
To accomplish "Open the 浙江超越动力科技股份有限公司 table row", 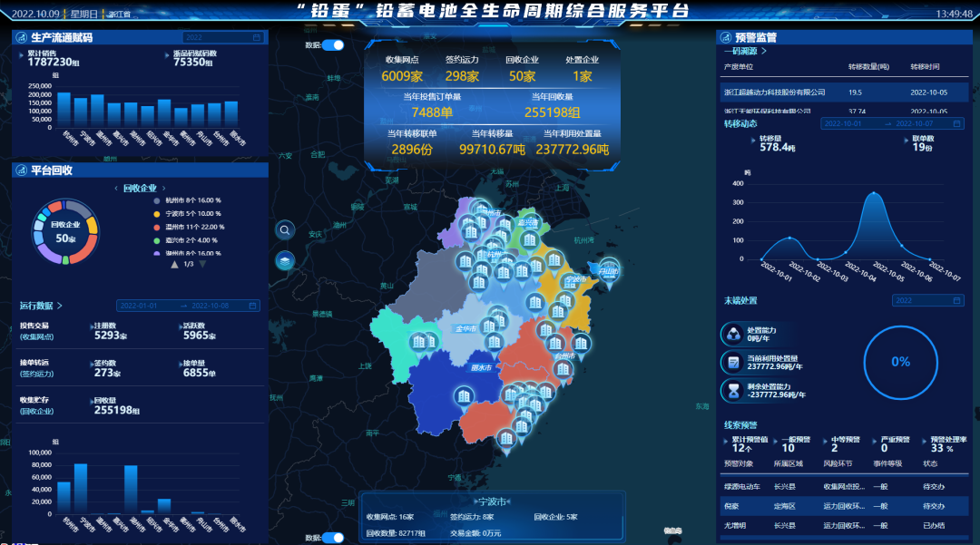I will (845, 92).
